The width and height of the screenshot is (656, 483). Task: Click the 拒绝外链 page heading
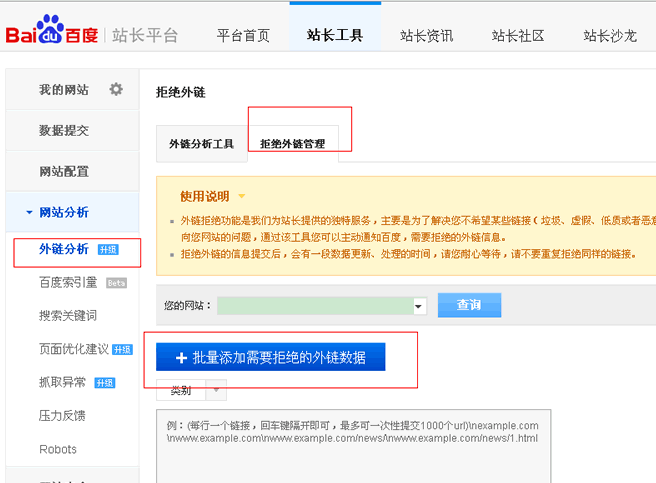tap(181, 92)
